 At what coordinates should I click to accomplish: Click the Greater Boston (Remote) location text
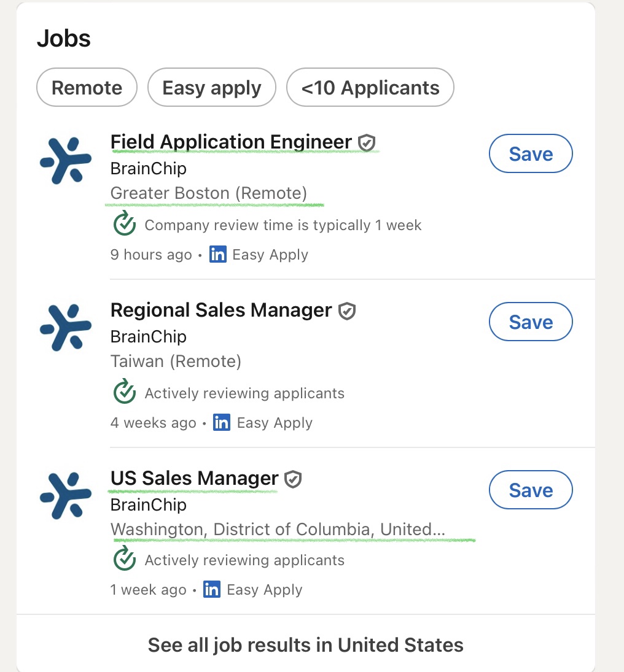click(x=208, y=193)
